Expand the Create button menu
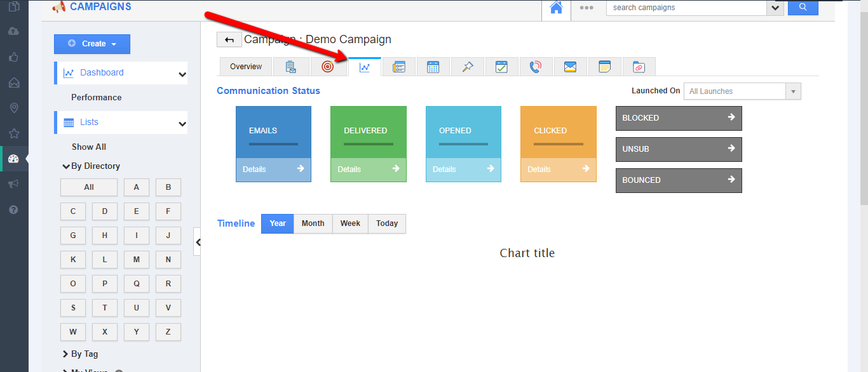The image size is (868, 372). 92,44
